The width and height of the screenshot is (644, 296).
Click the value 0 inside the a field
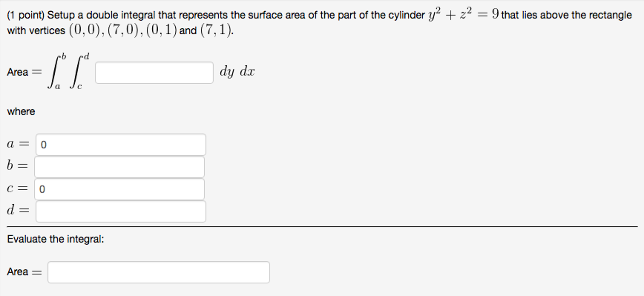click(x=43, y=145)
